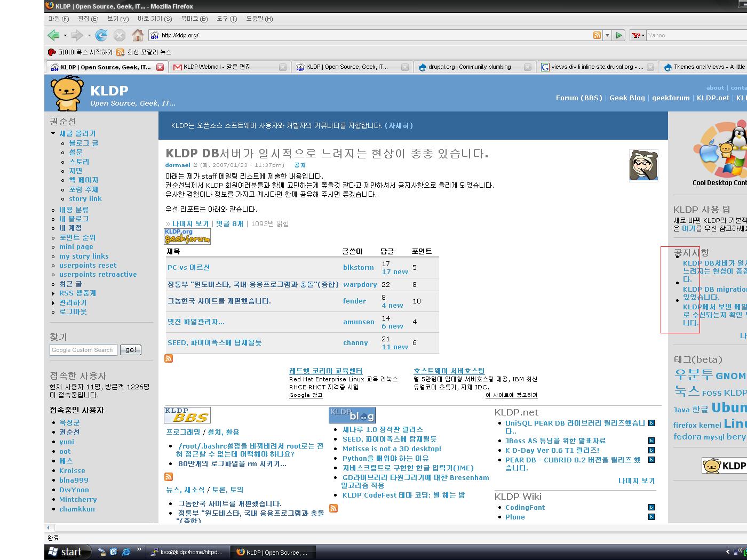Viewport: 747px width, 560px height.
Task: Open the Geek Blog header link
Action: 627,98
